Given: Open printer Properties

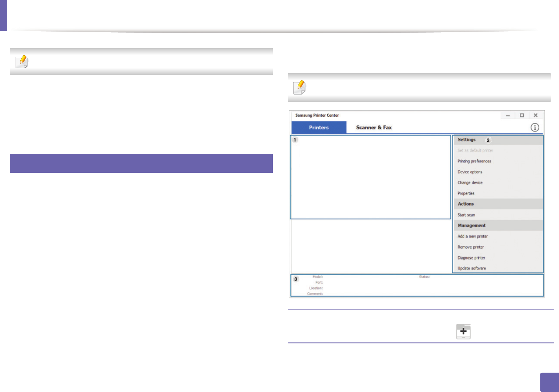Looking at the screenshot, I should point(466,193).
